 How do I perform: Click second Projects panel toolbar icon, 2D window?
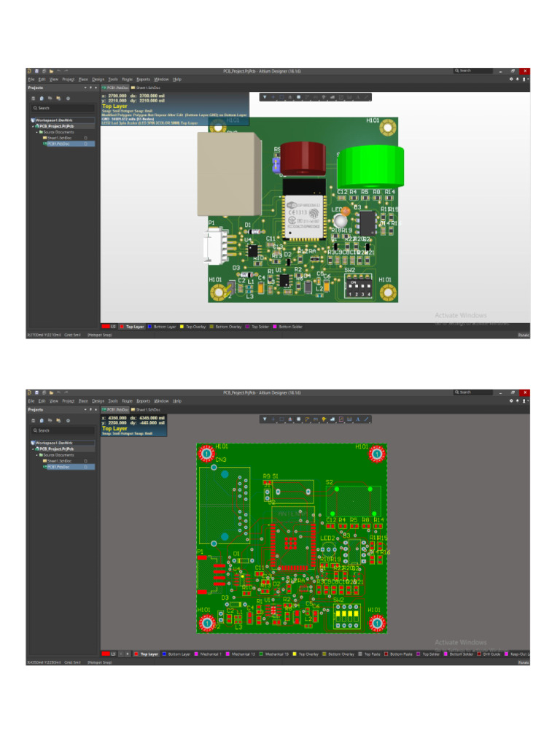click(42, 421)
